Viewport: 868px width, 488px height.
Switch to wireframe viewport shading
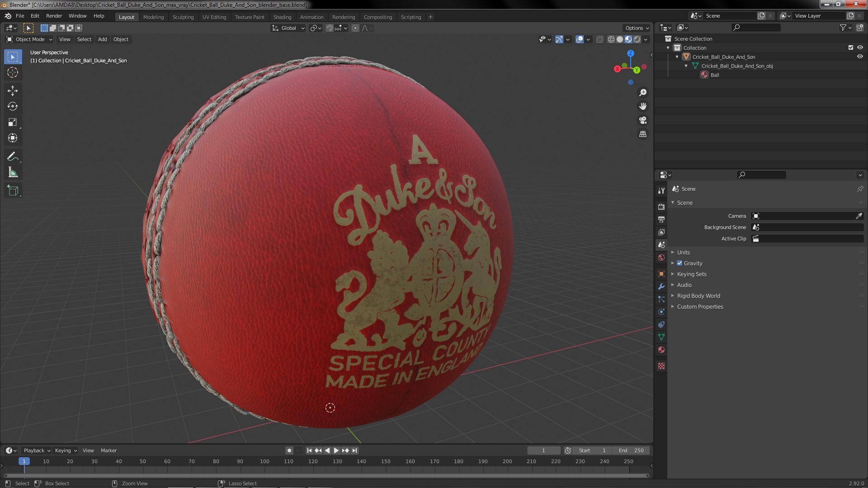(611, 39)
